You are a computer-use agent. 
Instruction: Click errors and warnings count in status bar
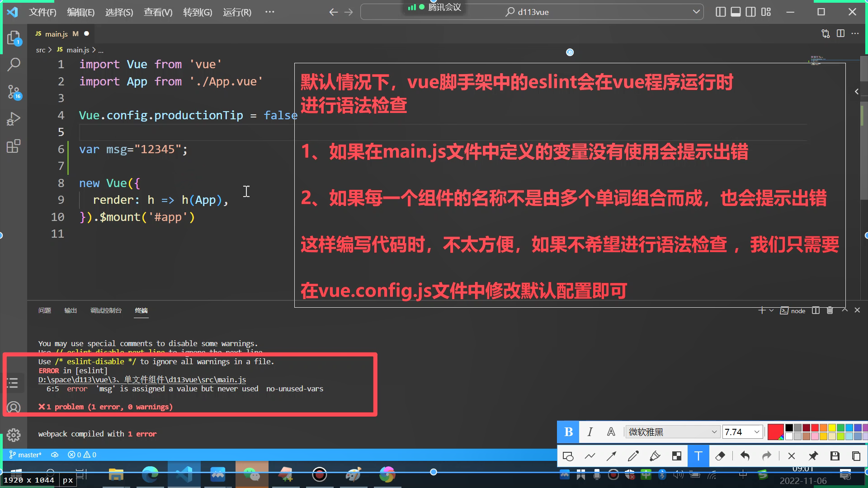pyautogui.click(x=82, y=455)
